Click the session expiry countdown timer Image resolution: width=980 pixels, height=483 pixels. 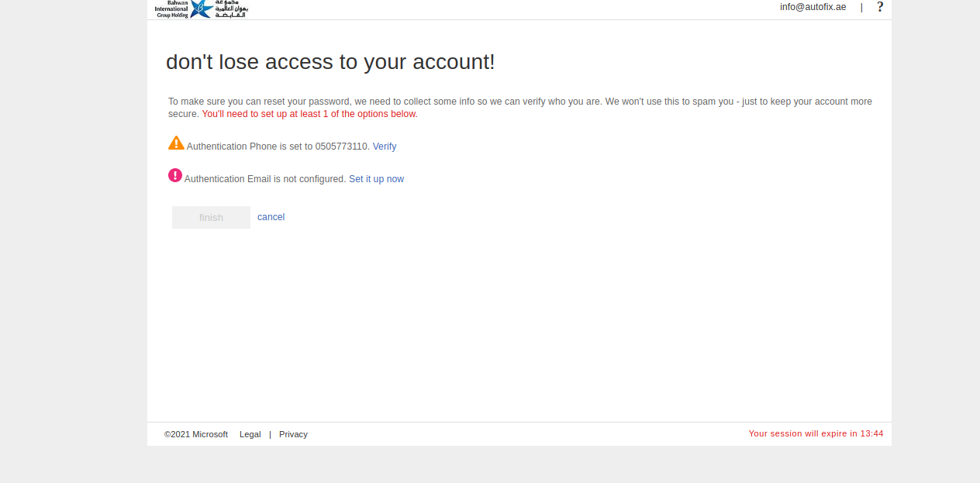[x=816, y=433]
